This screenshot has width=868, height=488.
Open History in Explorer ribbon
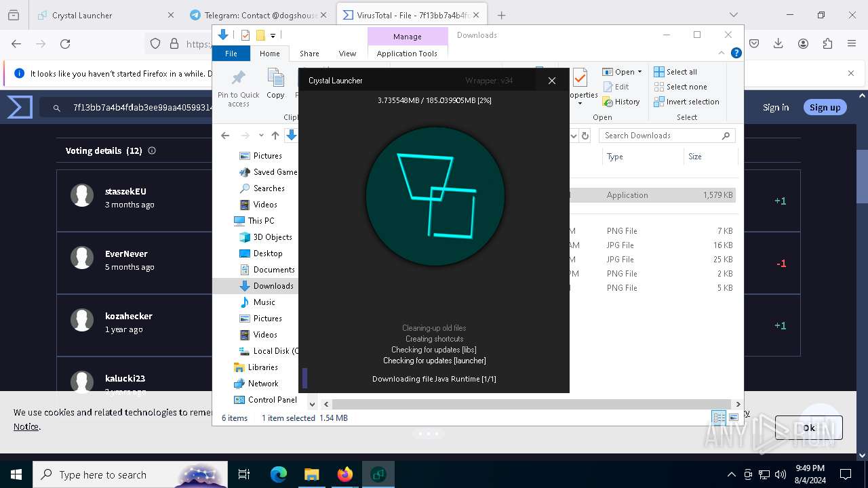point(621,102)
